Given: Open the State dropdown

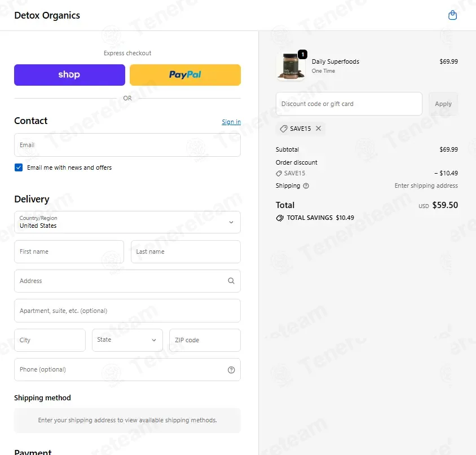Looking at the screenshot, I should pyautogui.click(x=127, y=340).
